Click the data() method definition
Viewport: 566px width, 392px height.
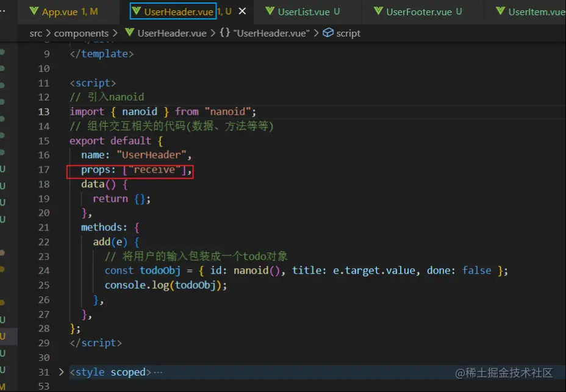(104, 184)
